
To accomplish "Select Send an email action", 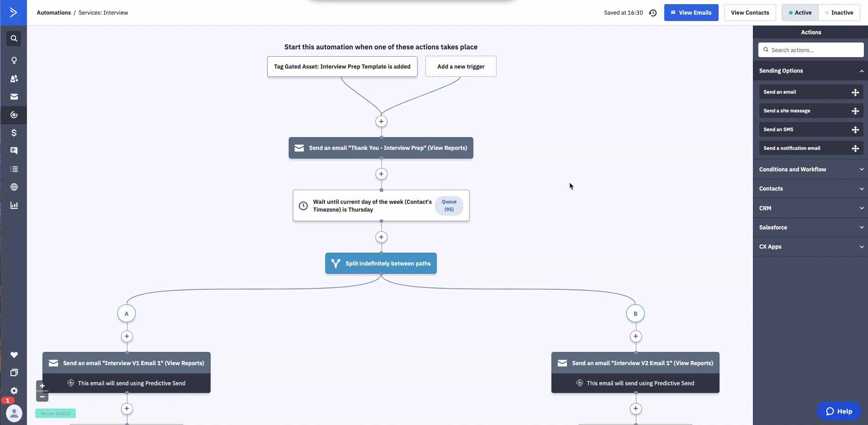I will pyautogui.click(x=811, y=92).
